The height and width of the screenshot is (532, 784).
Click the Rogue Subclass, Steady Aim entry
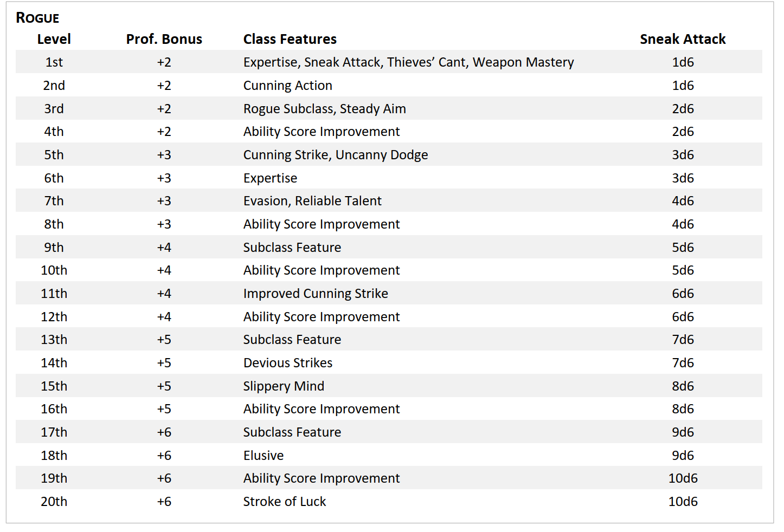325,109
